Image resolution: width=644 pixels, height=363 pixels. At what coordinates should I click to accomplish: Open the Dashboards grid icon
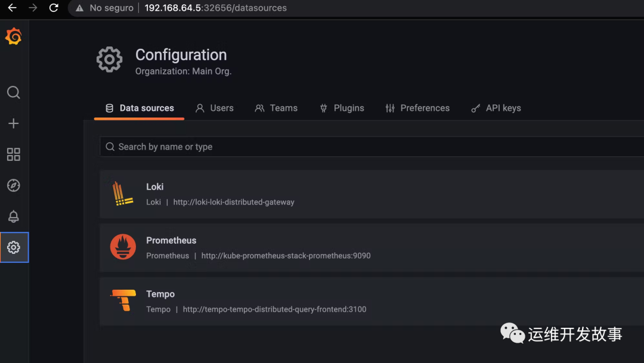(14, 154)
